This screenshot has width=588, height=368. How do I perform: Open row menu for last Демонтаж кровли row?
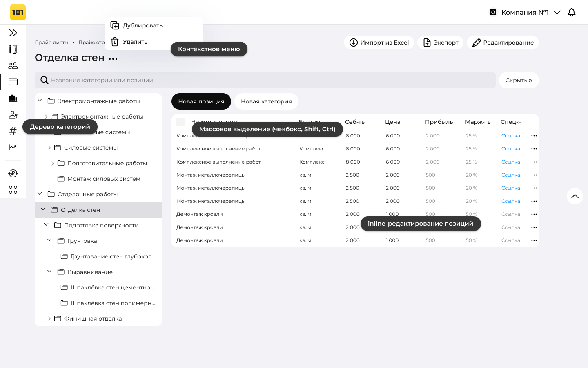tap(534, 240)
